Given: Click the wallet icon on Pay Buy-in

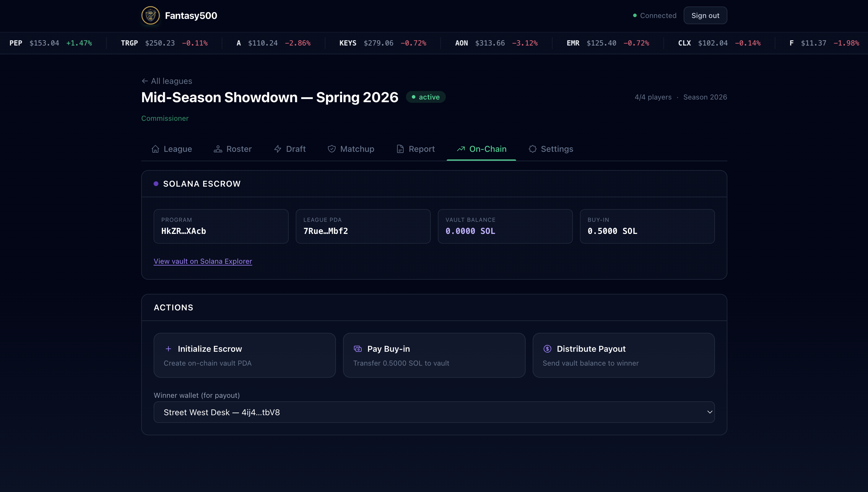Looking at the screenshot, I should pyautogui.click(x=357, y=349).
